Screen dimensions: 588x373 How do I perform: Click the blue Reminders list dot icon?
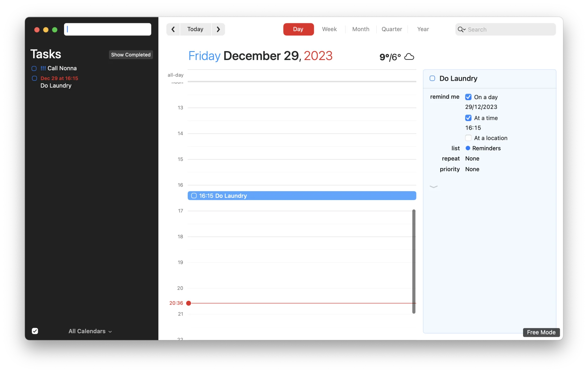point(468,148)
